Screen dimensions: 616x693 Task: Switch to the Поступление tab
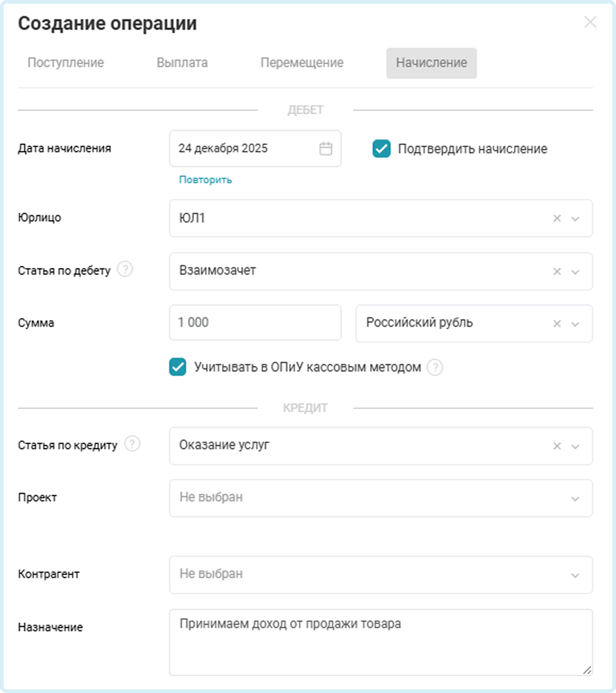[x=65, y=63]
